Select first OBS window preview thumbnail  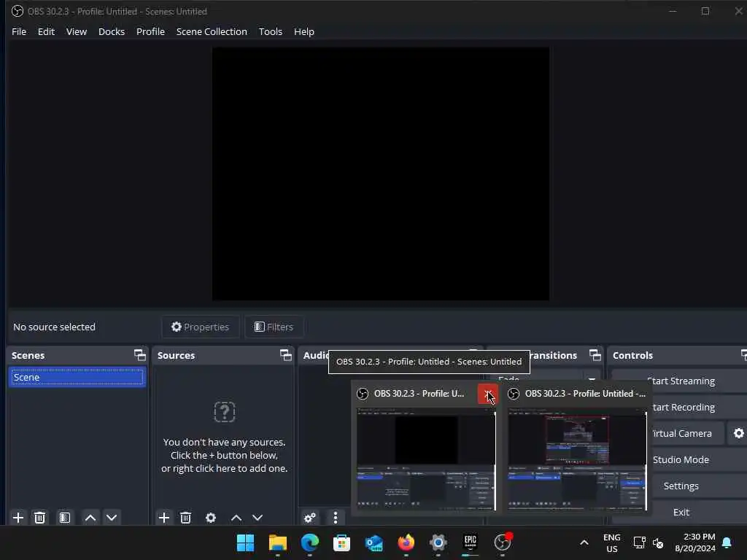click(426, 459)
